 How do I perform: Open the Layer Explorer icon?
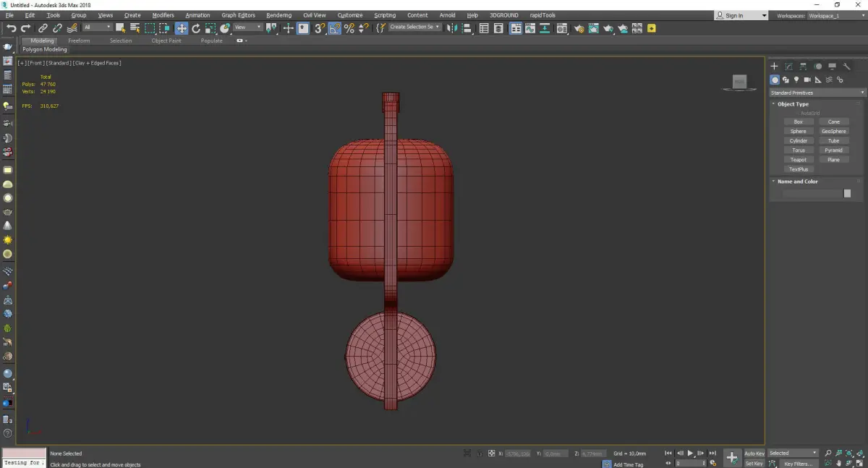click(x=498, y=28)
